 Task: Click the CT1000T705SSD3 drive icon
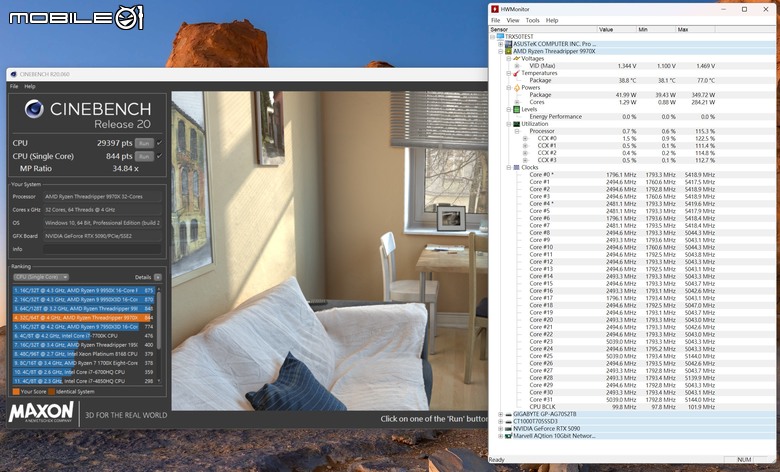click(508, 421)
